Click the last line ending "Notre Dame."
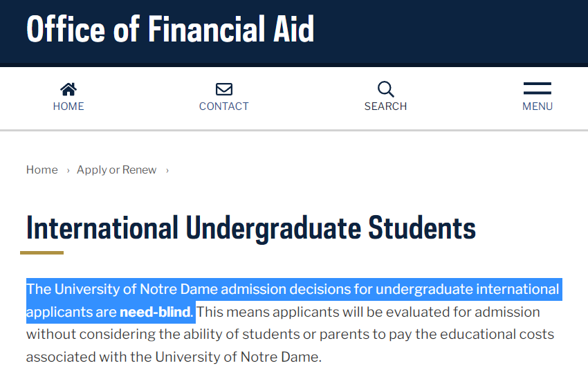Viewport: 588px width, 379px height. click(x=174, y=358)
